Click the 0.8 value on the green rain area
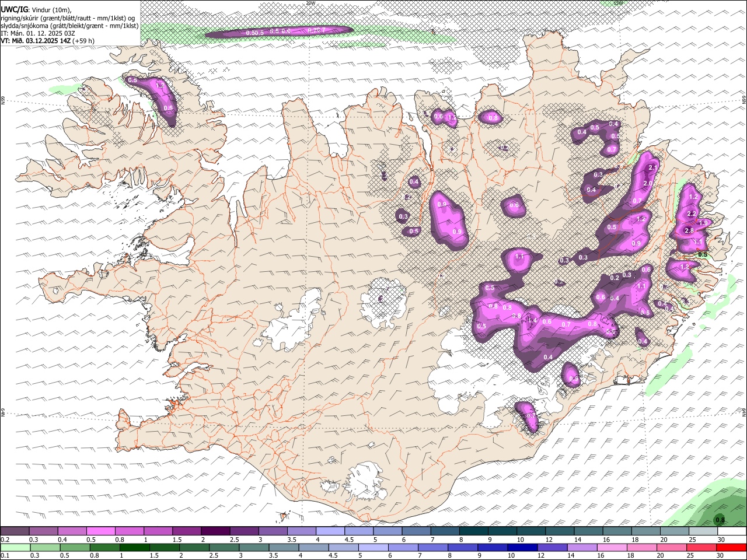This screenshot has width=747, height=560. click(x=720, y=520)
